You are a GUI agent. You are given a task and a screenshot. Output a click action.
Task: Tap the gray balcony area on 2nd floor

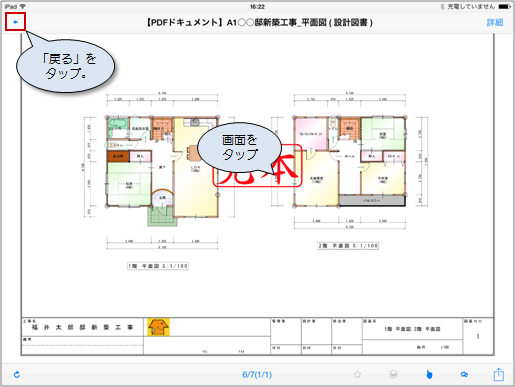(372, 201)
